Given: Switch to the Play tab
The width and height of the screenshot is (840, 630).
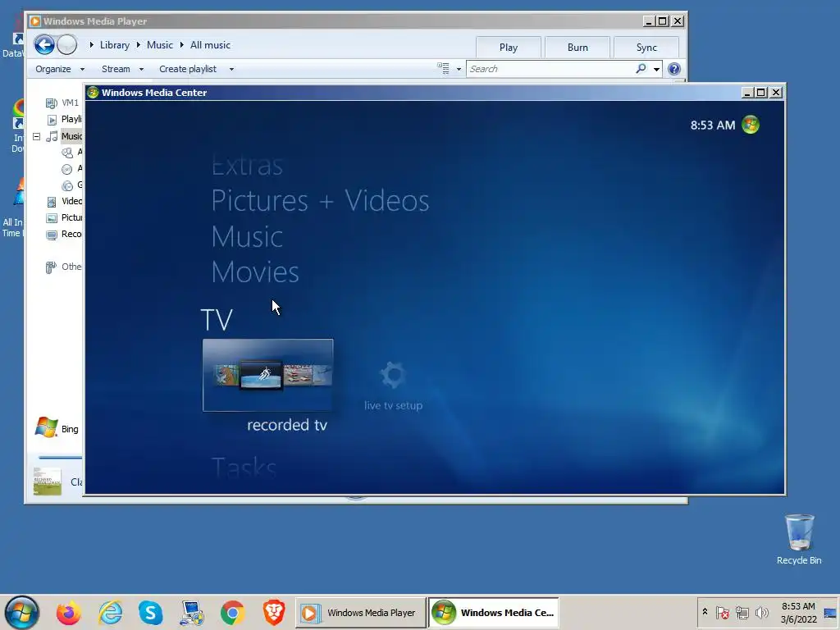Looking at the screenshot, I should [x=509, y=47].
